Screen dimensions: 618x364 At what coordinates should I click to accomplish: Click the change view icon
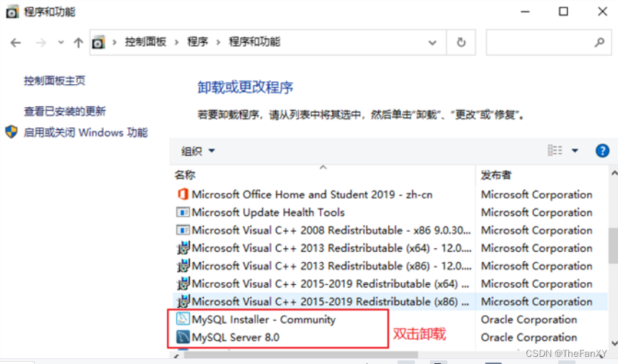[x=555, y=150]
